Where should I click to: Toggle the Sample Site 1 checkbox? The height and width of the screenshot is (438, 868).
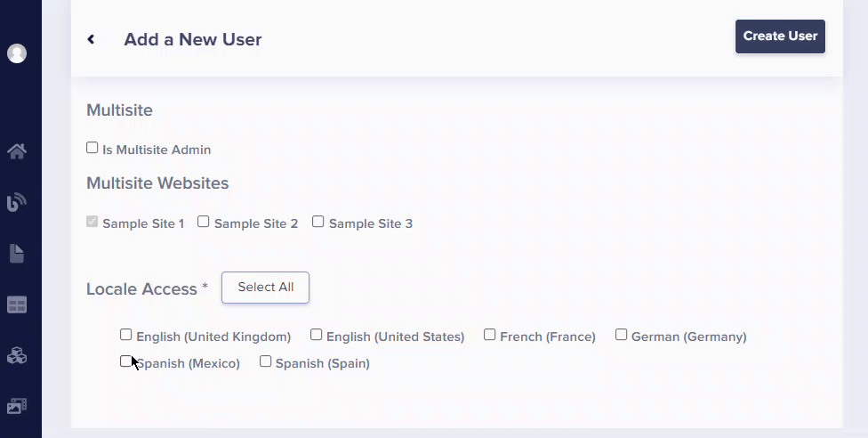point(92,222)
